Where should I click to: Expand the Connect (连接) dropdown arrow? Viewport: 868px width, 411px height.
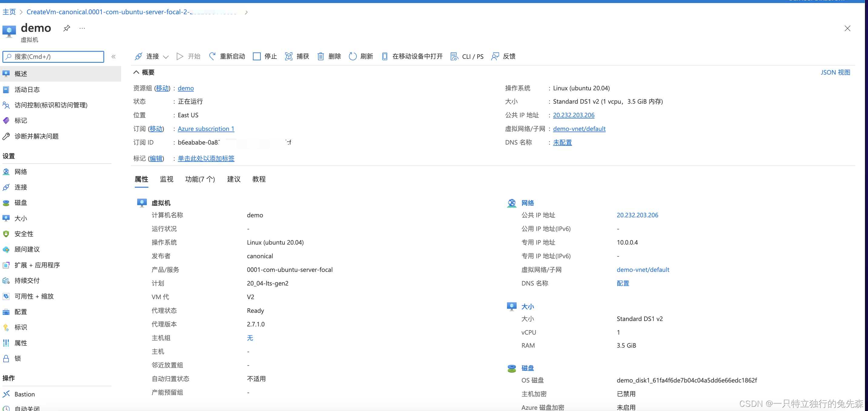[x=166, y=57]
